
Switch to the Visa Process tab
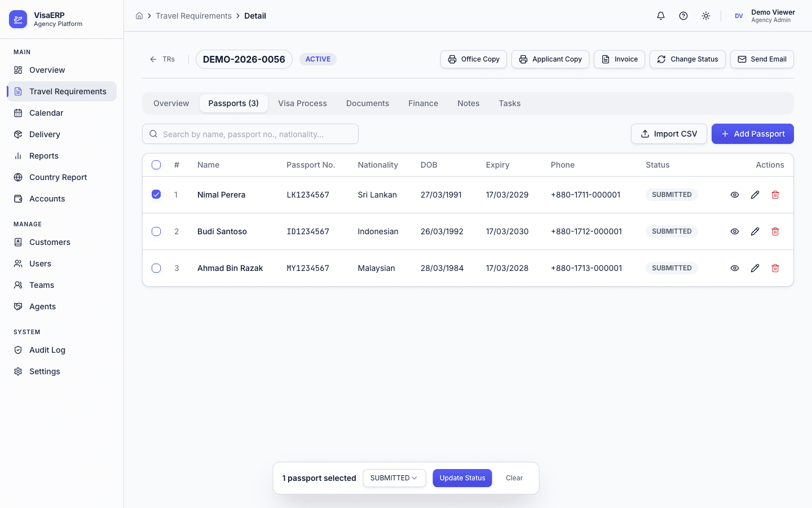[302, 103]
